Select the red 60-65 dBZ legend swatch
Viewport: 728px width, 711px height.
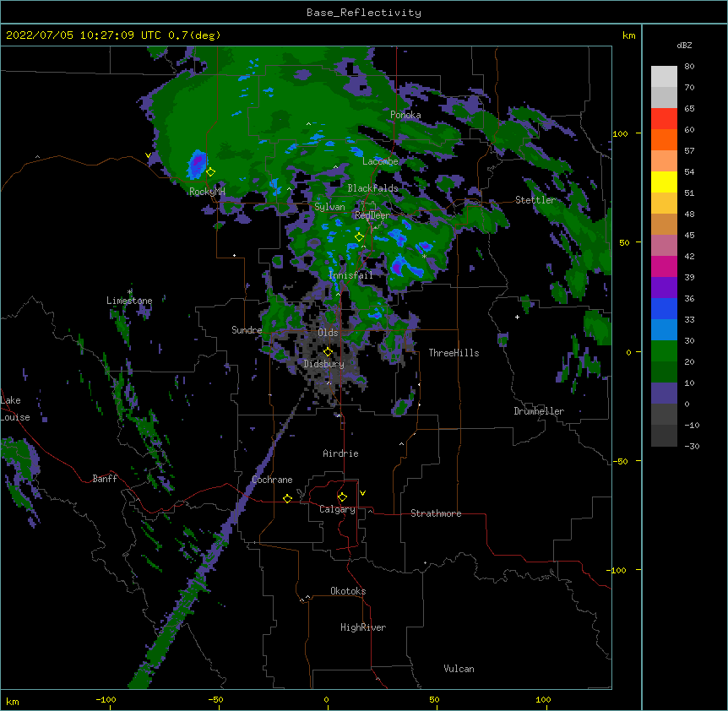pyautogui.click(x=664, y=119)
